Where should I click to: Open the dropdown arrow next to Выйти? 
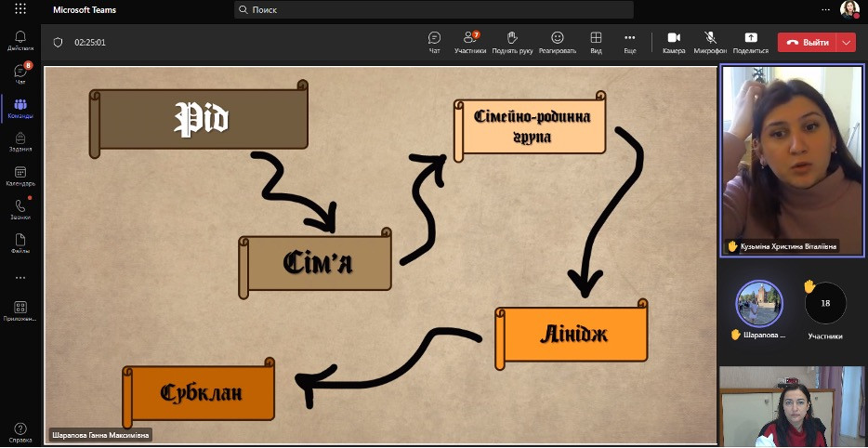coord(846,42)
